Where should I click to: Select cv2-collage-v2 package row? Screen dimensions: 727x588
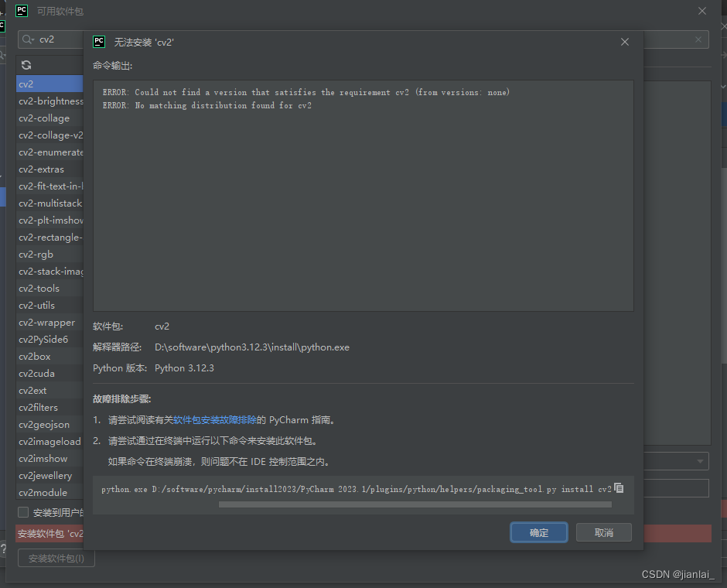49,135
